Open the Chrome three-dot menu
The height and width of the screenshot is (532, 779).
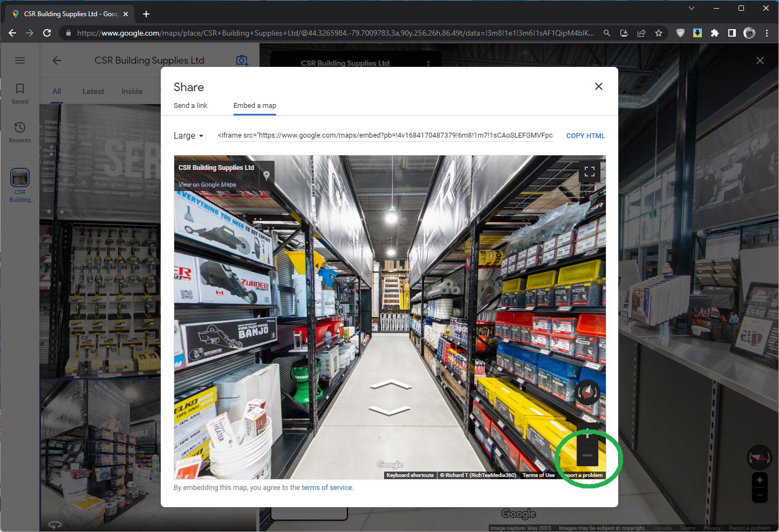(x=767, y=33)
